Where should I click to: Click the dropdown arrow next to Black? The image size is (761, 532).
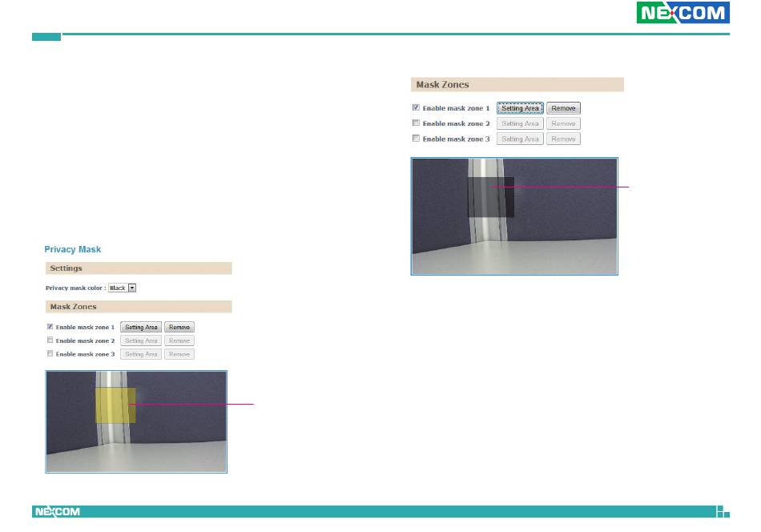point(132,288)
